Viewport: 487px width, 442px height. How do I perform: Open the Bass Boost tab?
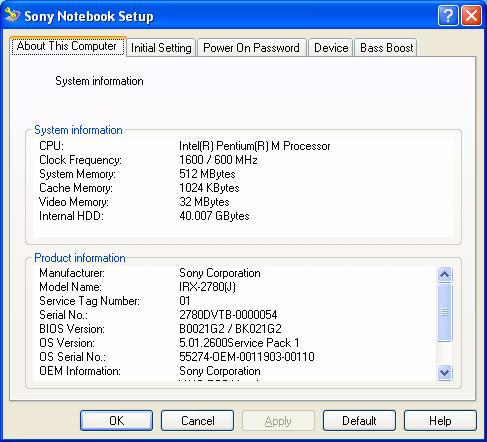point(386,48)
